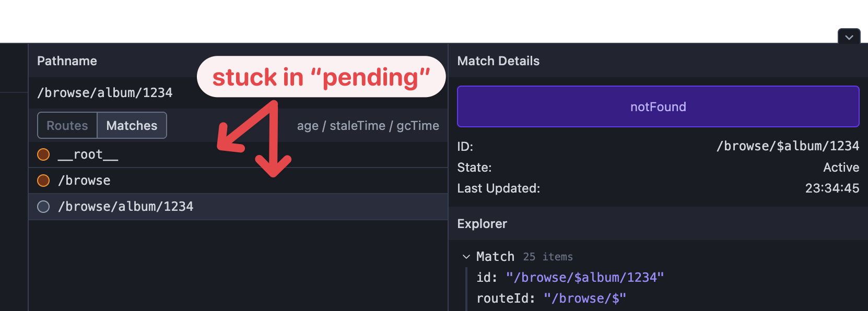Click the State value Active

[841, 168]
